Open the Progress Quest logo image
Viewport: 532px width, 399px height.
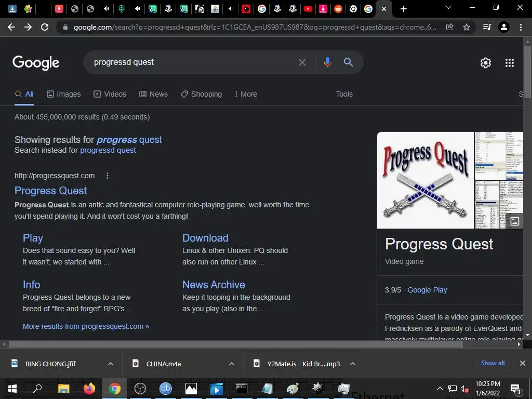pos(425,180)
